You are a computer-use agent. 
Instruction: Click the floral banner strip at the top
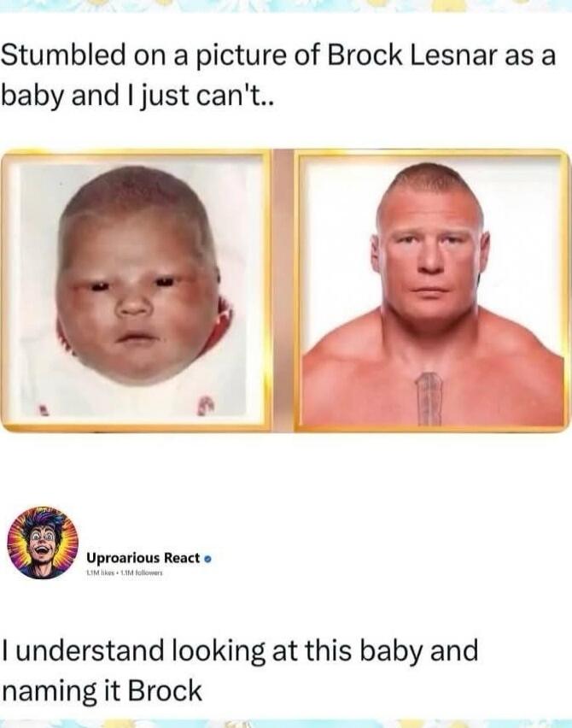tap(286, 6)
